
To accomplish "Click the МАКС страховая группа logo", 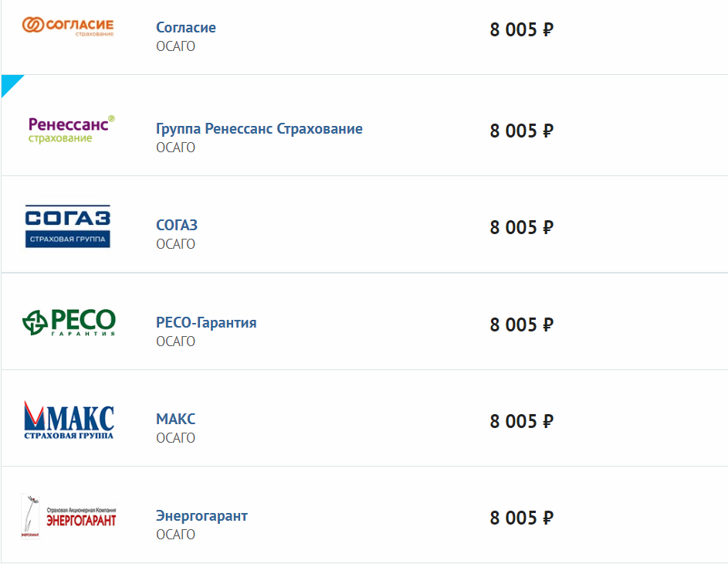I will [69, 420].
